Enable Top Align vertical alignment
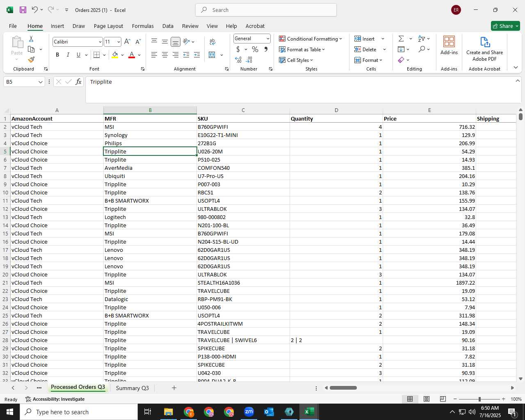The height and width of the screenshot is (420, 525). point(154,41)
